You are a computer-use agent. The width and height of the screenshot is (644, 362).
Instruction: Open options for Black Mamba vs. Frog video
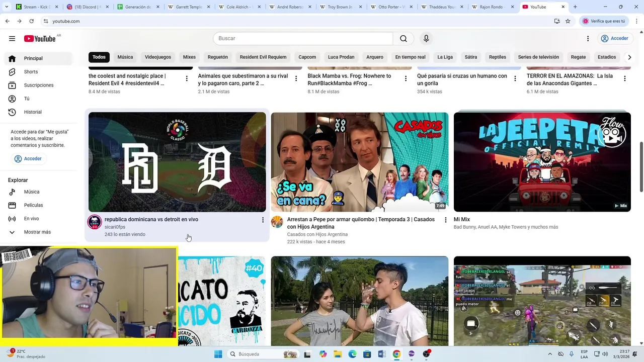pos(406,78)
